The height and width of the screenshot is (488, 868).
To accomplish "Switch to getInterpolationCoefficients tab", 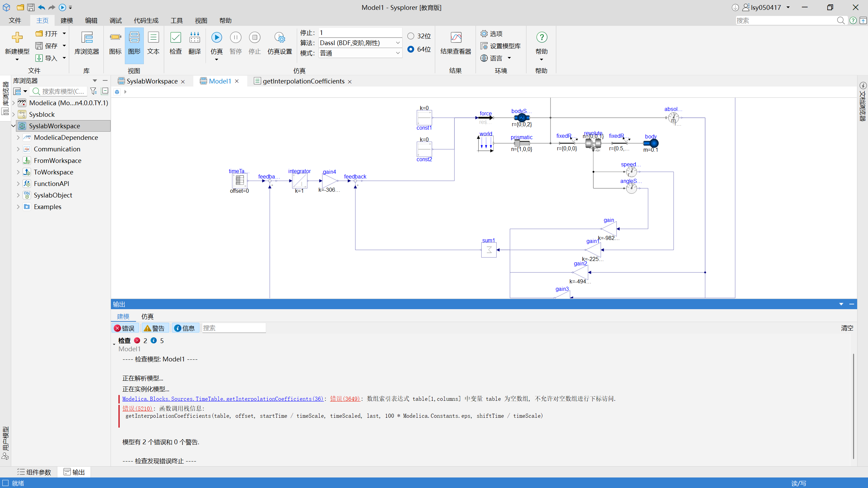I will (304, 81).
